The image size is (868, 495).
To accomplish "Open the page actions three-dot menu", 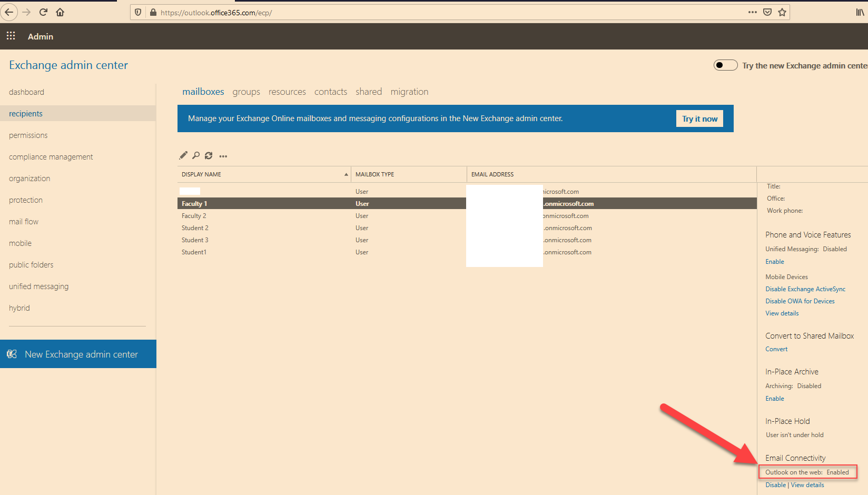I will click(752, 12).
